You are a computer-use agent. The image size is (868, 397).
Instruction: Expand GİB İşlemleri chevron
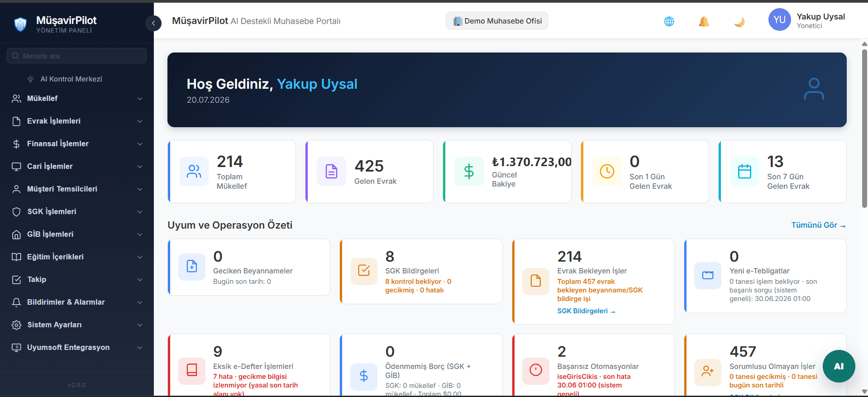click(x=140, y=234)
